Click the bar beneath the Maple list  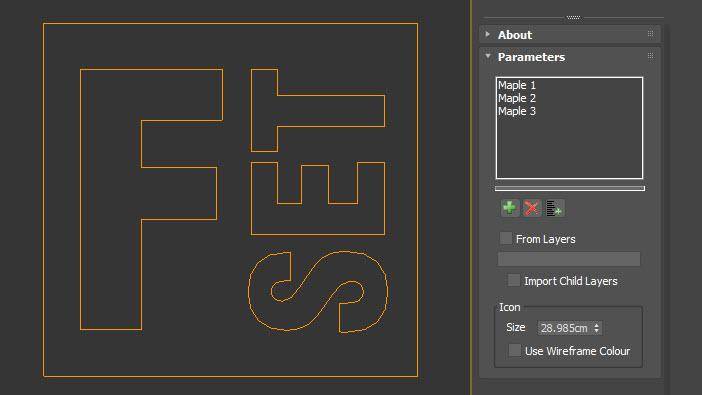pyautogui.click(x=569, y=189)
